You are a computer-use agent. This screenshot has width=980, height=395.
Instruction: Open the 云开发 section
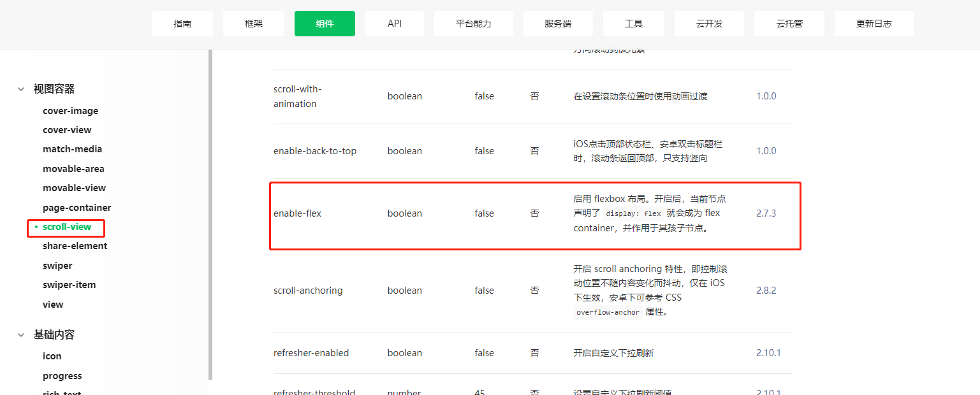(709, 23)
